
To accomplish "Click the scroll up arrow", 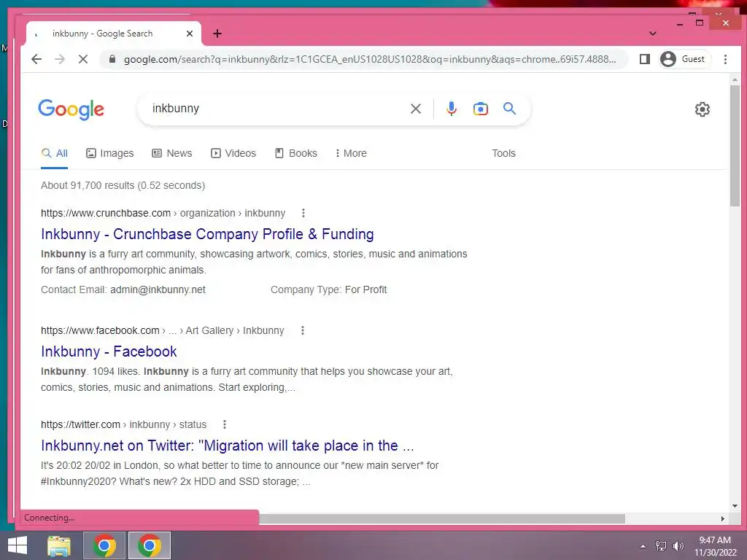I will 734,79.
